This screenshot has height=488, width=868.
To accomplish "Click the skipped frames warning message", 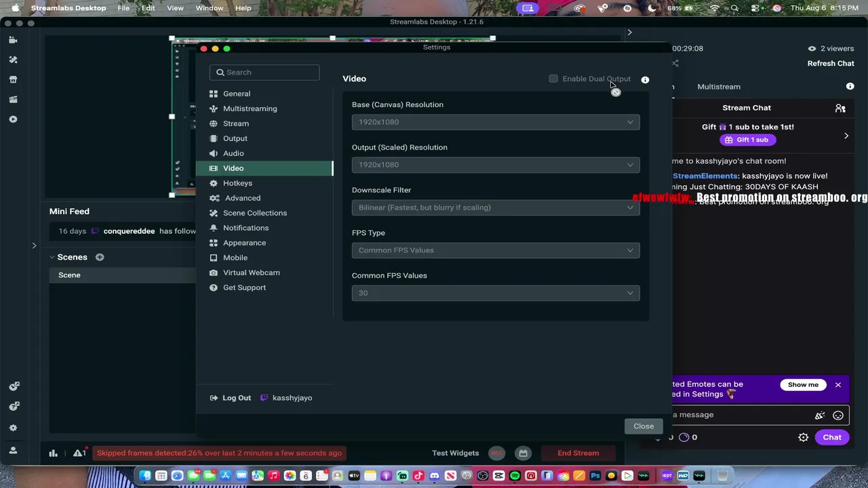I will pyautogui.click(x=219, y=453).
